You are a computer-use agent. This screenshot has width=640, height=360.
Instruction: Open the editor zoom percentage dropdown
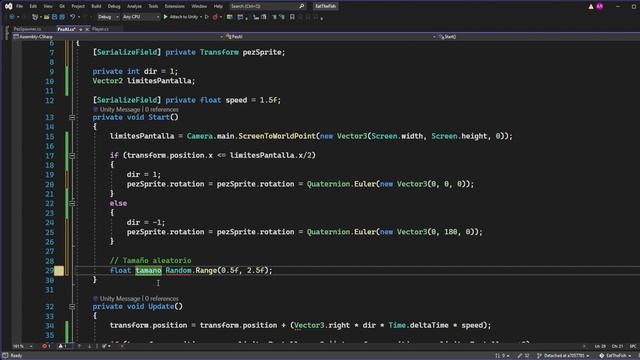22,347
